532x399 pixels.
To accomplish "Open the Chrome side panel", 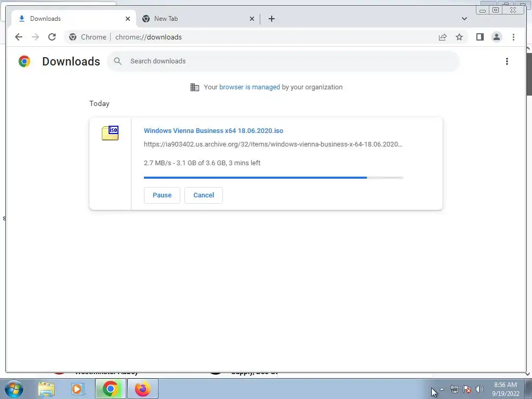I will pyautogui.click(x=480, y=37).
